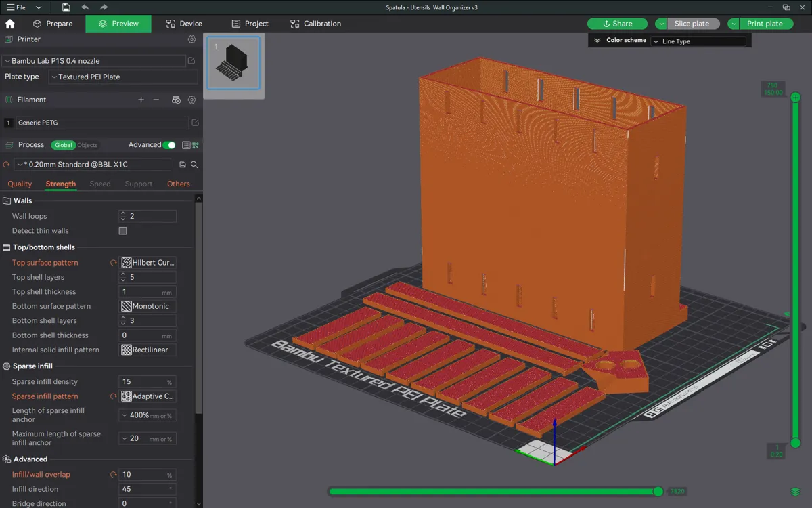Click the horizontal move slider handle
This screenshot has height=508, width=812.
pyautogui.click(x=658, y=491)
